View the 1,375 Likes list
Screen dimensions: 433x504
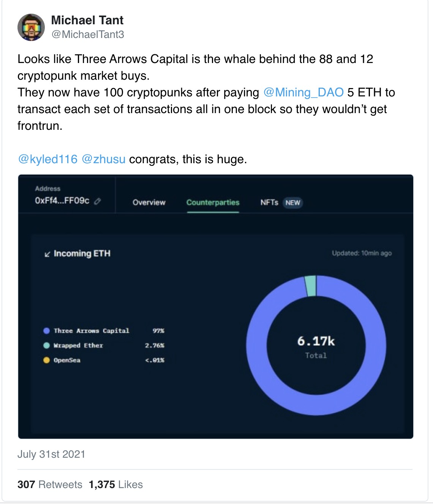(116, 485)
